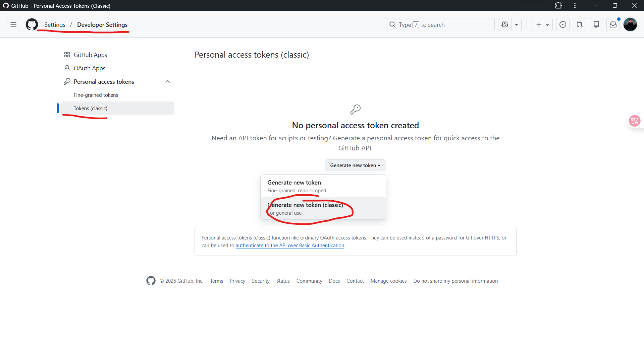Image resolution: width=644 pixels, height=345 pixels.
Task: Click the translate floating icon
Action: (x=635, y=121)
